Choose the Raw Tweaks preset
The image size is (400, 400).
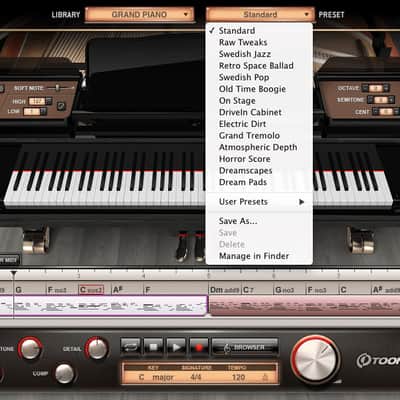point(259,42)
